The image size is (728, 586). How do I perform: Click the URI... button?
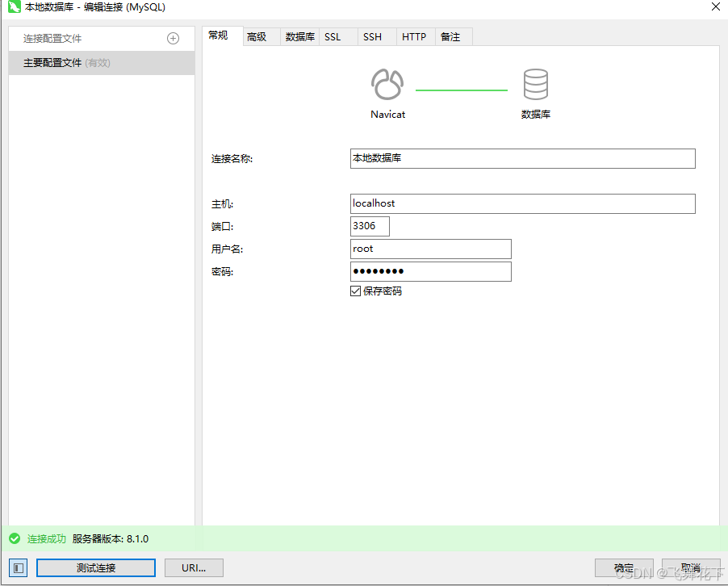[194, 568]
